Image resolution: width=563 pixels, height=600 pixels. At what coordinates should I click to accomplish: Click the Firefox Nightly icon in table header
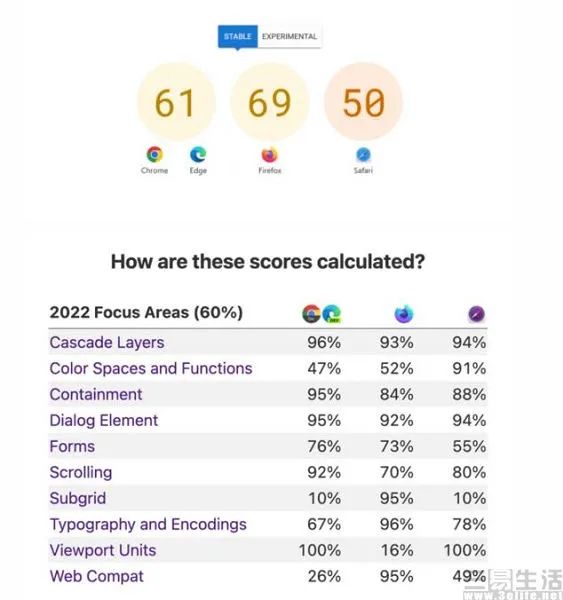(x=404, y=314)
